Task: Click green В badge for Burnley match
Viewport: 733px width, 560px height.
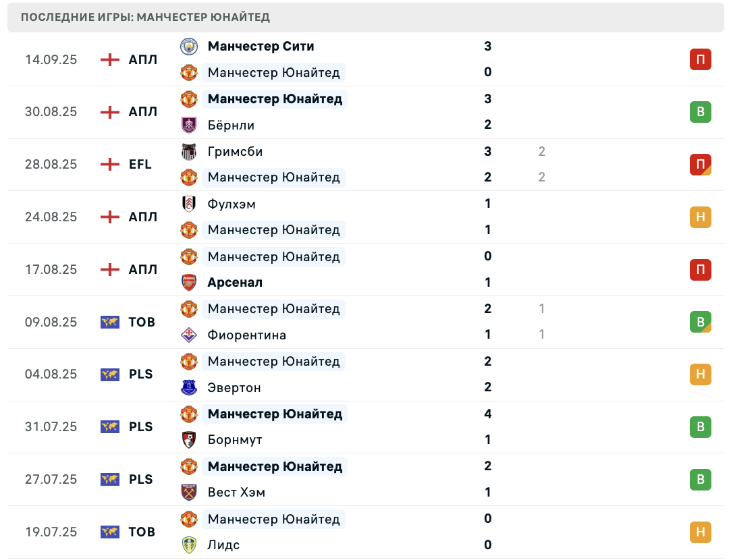Action: point(701,112)
